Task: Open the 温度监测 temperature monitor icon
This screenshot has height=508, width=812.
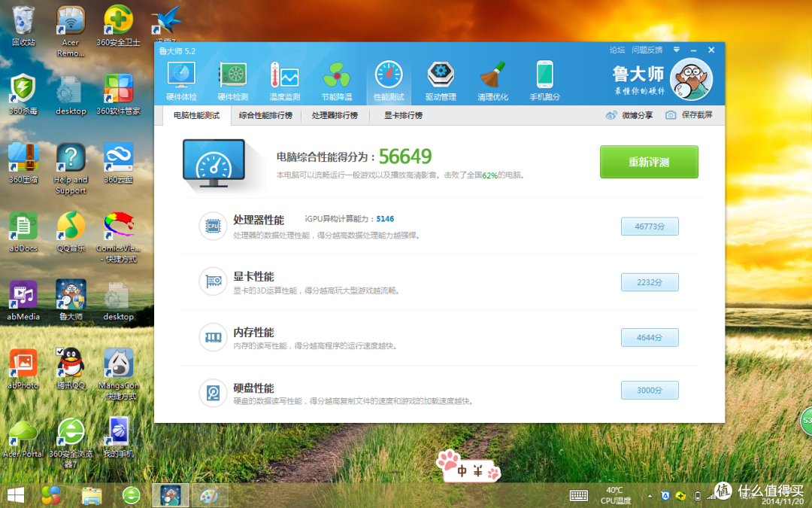Action: click(284, 81)
